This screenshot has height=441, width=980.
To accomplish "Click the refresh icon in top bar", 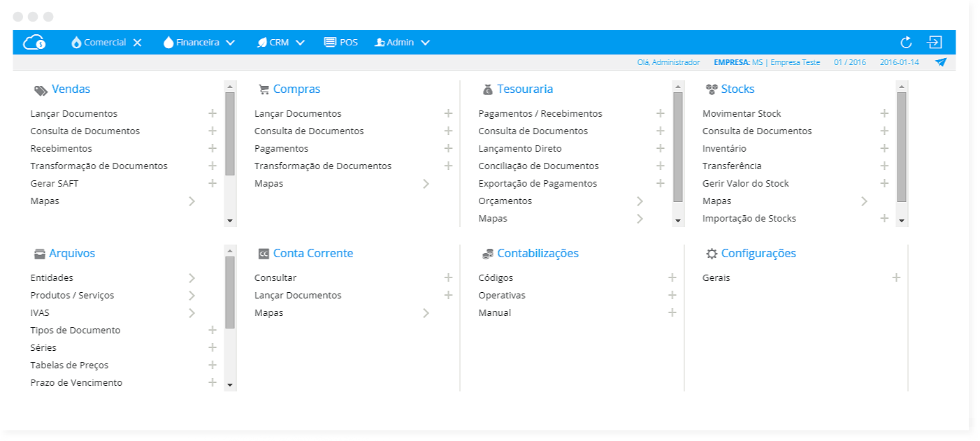I will (x=906, y=43).
